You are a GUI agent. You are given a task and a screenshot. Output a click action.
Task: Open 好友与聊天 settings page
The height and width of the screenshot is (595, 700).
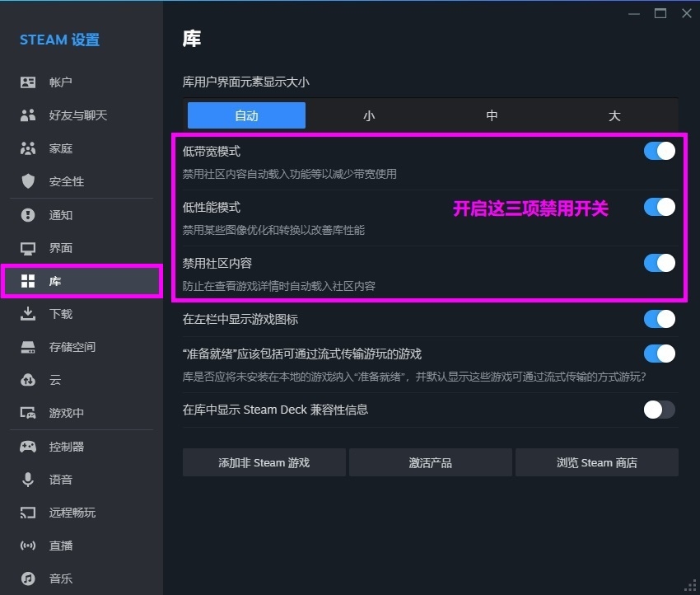click(x=82, y=115)
